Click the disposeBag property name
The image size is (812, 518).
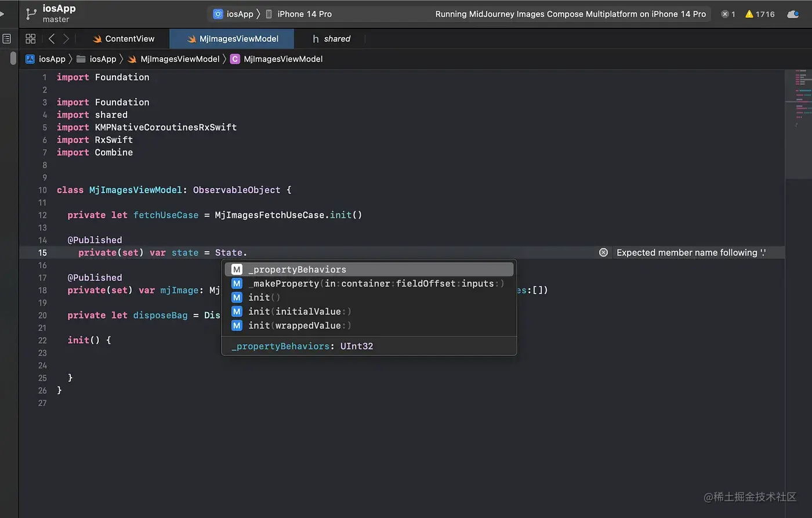160,315
